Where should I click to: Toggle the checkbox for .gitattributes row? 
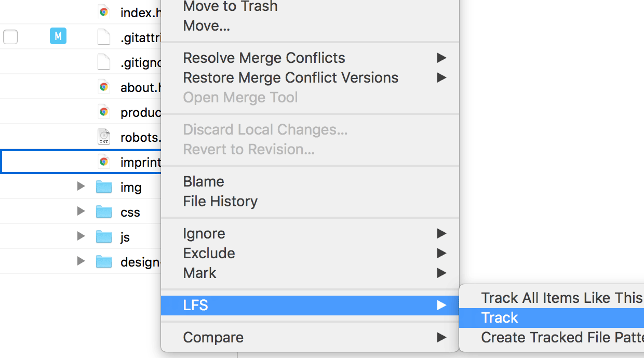click(x=10, y=37)
